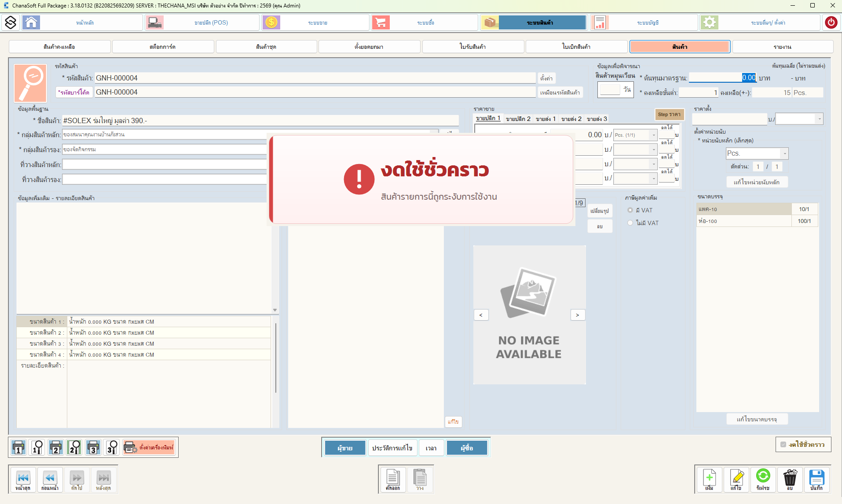
Task: Select the แพค-10 packaging row
Action: (x=757, y=209)
